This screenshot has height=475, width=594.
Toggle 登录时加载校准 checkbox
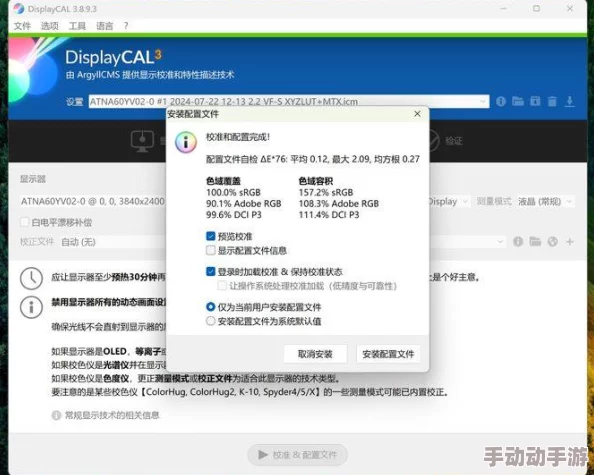pyautogui.click(x=211, y=272)
